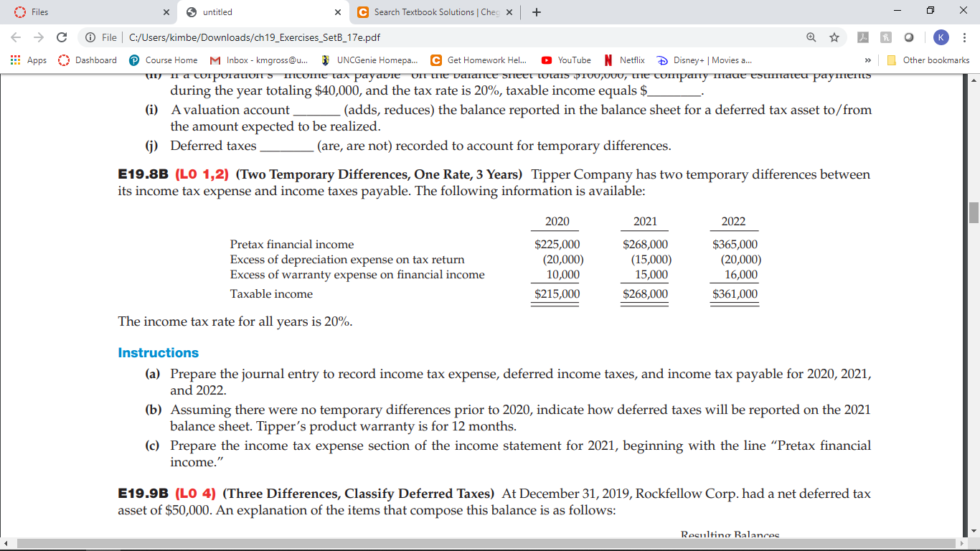Click the $365,000 pretax income value
This screenshot has height=551, width=980.
click(735, 245)
